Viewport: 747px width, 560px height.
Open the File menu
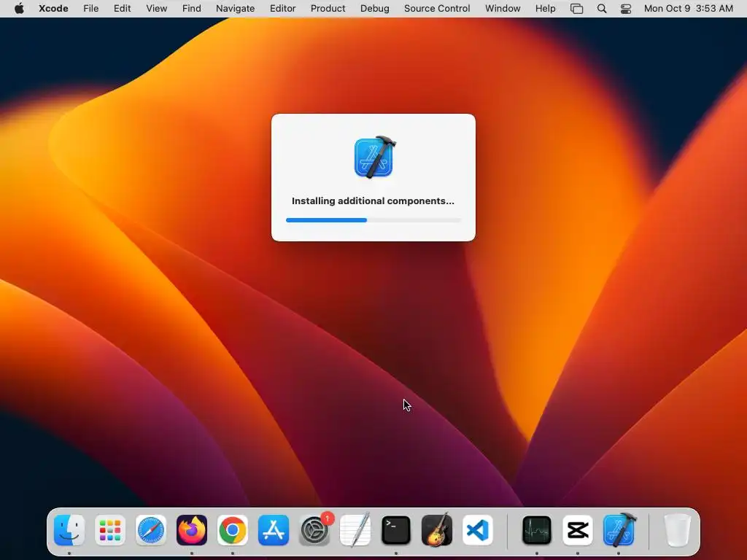(x=90, y=9)
